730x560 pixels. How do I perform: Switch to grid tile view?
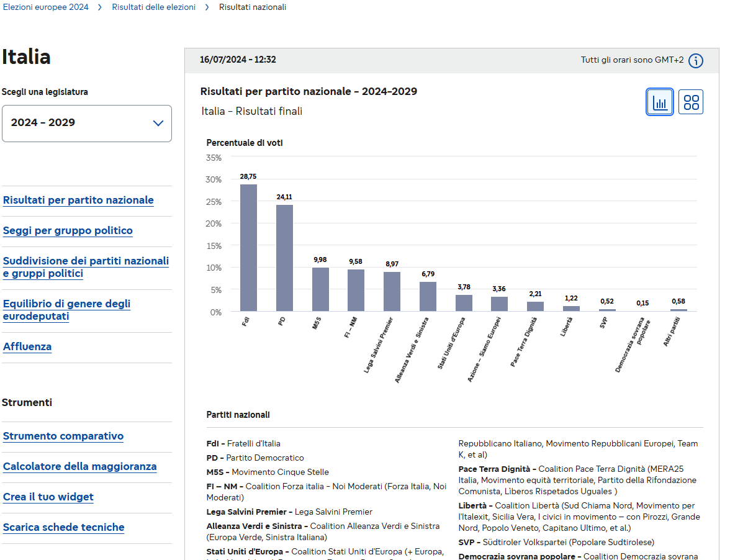[690, 102]
